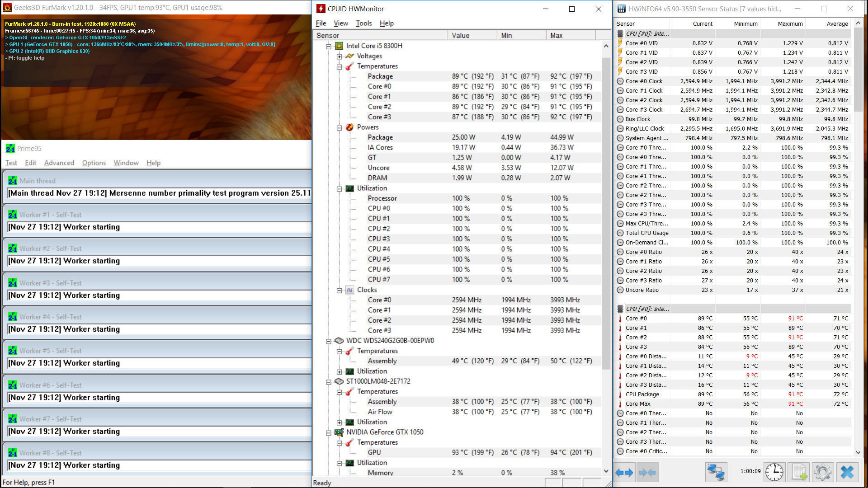Screen dimensions: 868x488
Task: Click the NVIDIA GeForce GTX 1050 card icon
Action: click(339, 432)
